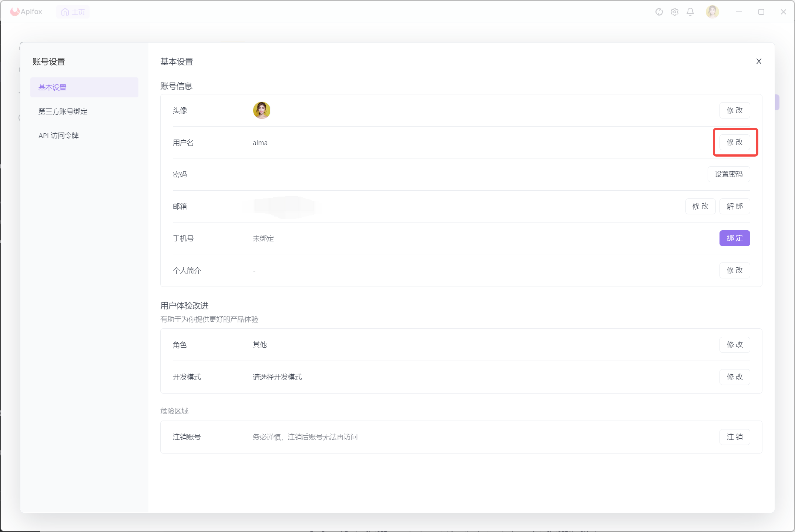Edit 个人简介 with 修改 button
The height and width of the screenshot is (532, 795).
coord(734,270)
